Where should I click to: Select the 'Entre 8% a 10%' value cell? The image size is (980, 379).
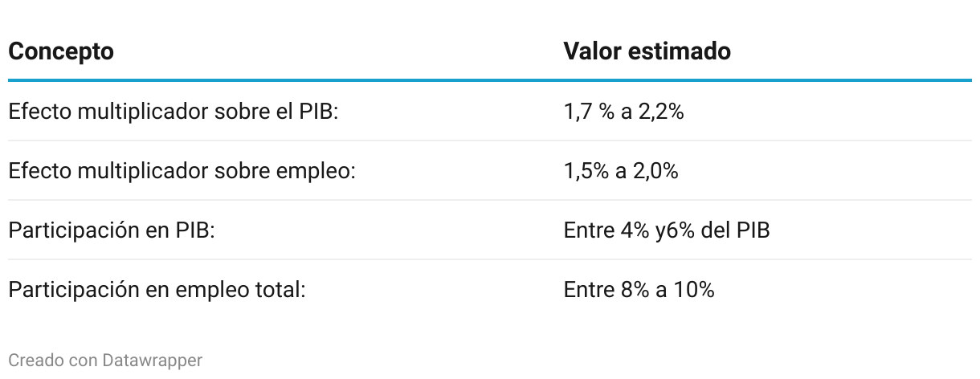click(639, 289)
